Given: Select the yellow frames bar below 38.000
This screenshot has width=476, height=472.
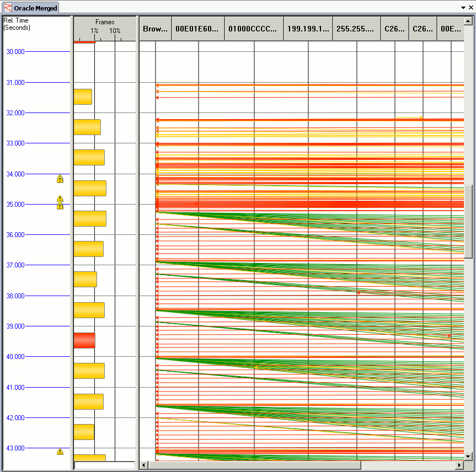Looking at the screenshot, I should click(x=89, y=310).
